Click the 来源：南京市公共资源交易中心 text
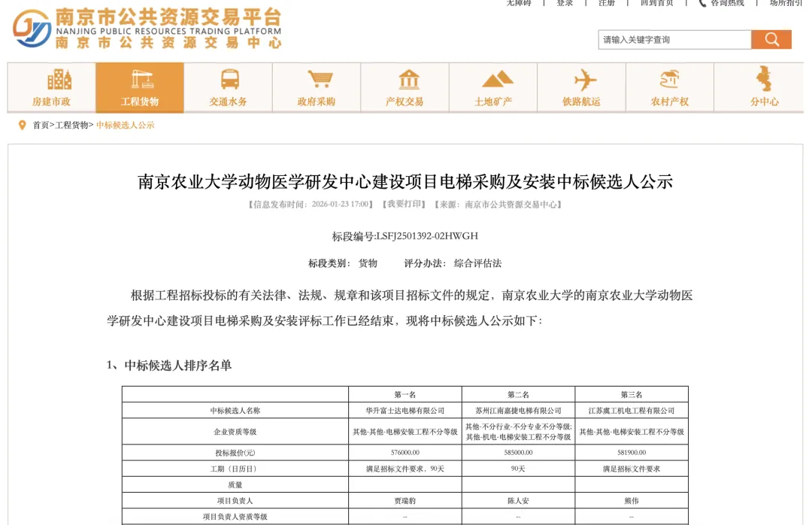Viewport: 812px width, 525px height. 498,204
